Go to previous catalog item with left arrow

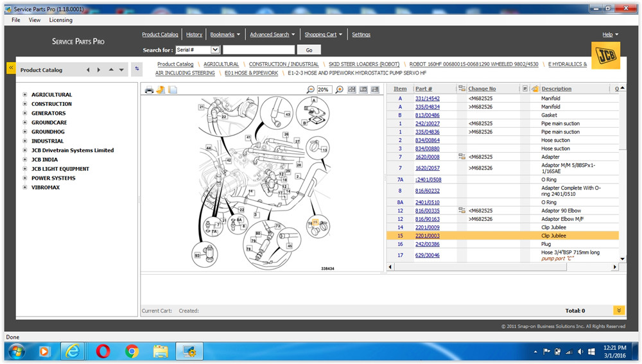(x=88, y=70)
